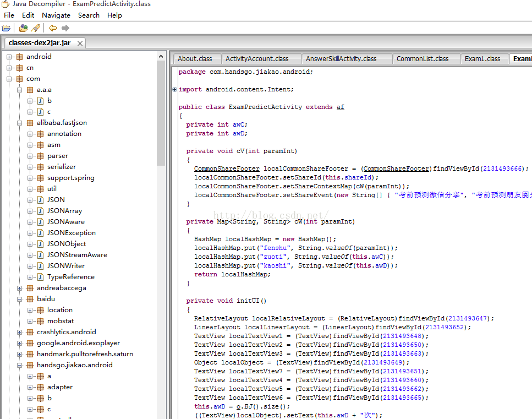
Task: Click the android package icon
Action: click(x=20, y=57)
